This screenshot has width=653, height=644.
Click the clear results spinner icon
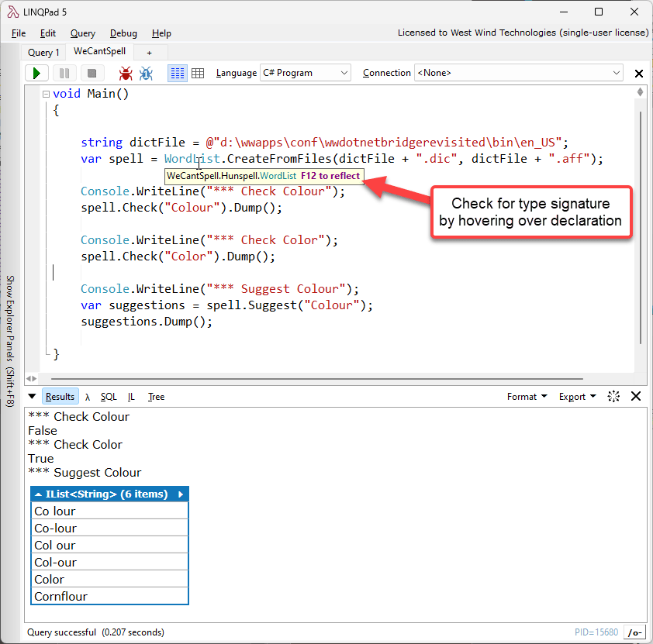click(x=613, y=396)
